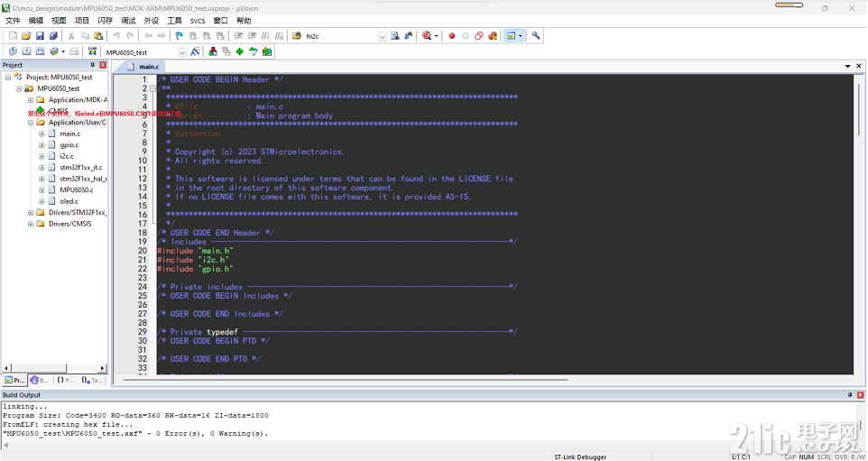868x461 pixels.
Task: Download to flash LOAD icon
Action: point(92,51)
